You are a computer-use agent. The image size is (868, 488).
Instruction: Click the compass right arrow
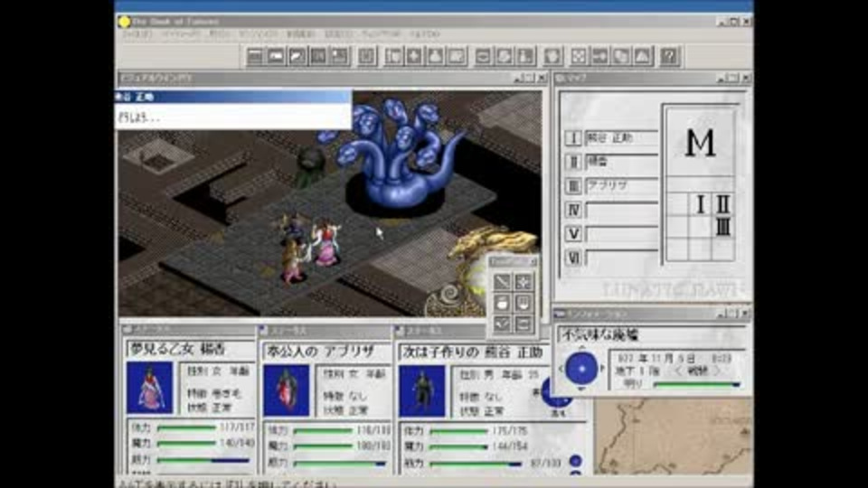pos(603,368)
